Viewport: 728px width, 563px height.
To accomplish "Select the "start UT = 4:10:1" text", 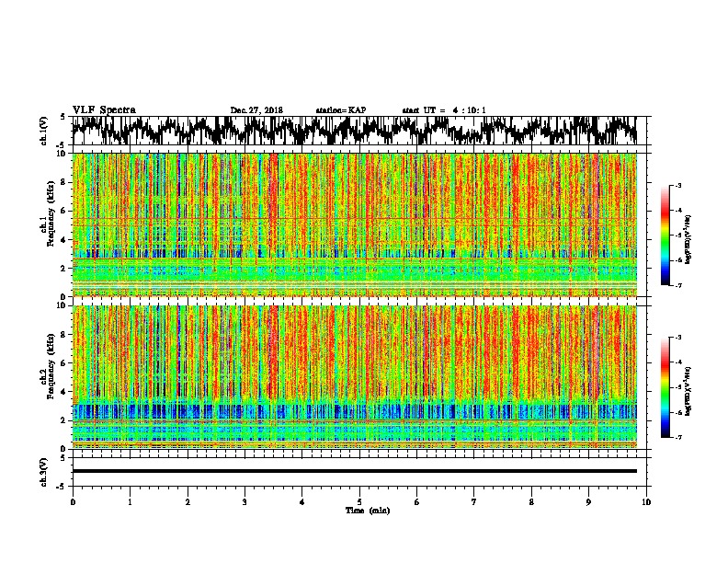I will tap(444, 110).
